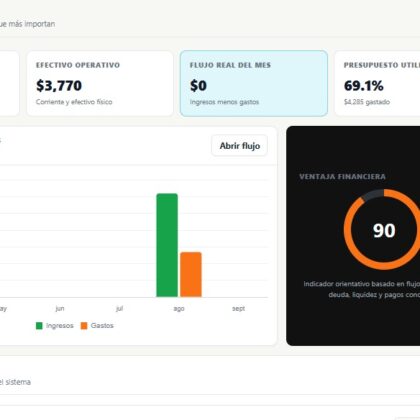The image size is (420, 420).
Task: Click the Gastos legend label
Action: tap(102, 326)
